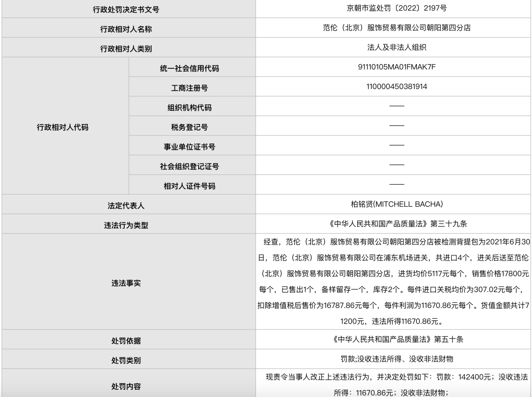Click the 税务登记号 label
The width and height of the screenshot is (532, 397).
(189, 127)
